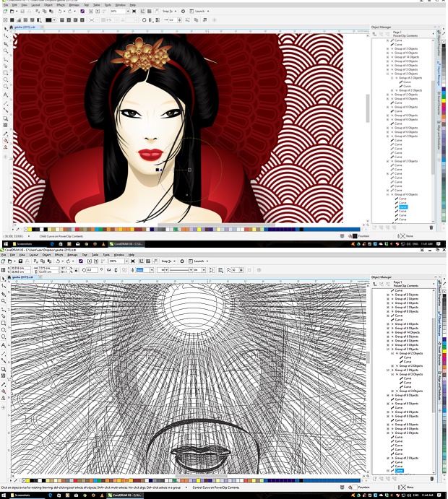Open the Effects menu in upper window

pyautogui.click(x=61, y=5)
